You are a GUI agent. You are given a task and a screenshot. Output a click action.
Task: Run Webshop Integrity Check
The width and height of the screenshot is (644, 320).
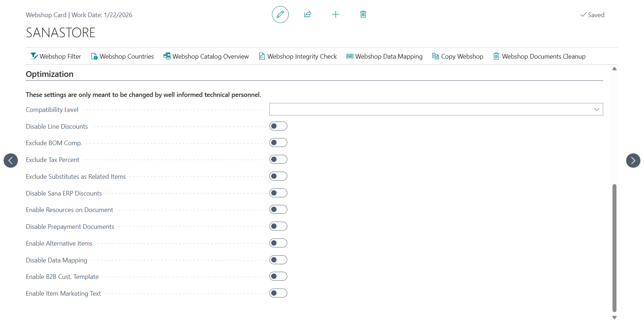coord(298,56)
